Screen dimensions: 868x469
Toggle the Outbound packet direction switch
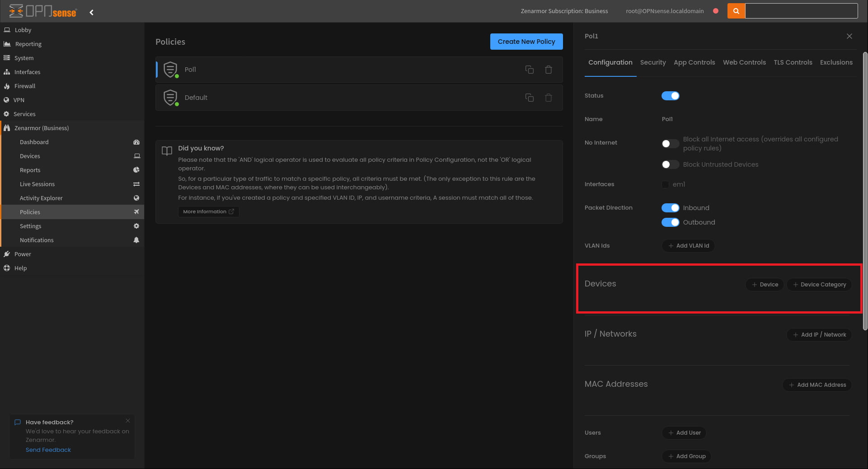(671, 222)
